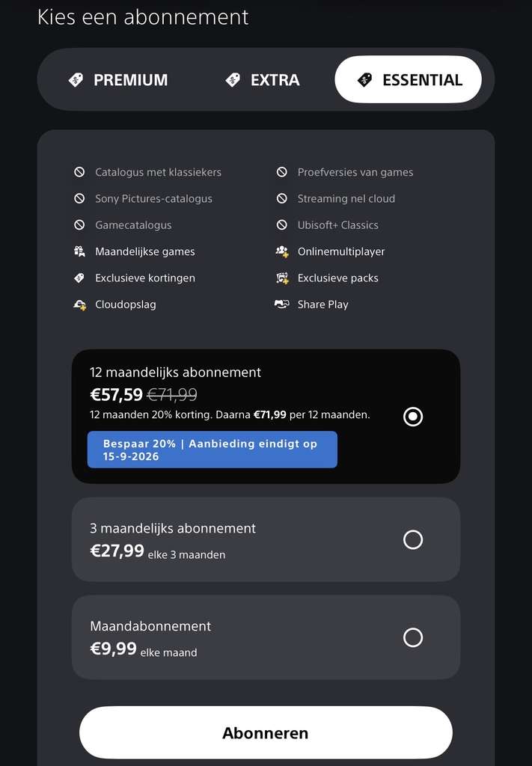Screen dimensions: 532x766
Task: Click the unavailable icon beside Ubisoft+ Classics
Action: (282, 225)
